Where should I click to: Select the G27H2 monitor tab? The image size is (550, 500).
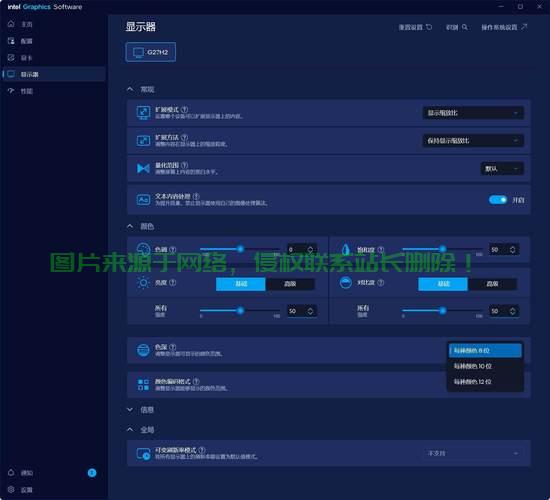pos(150,52)
